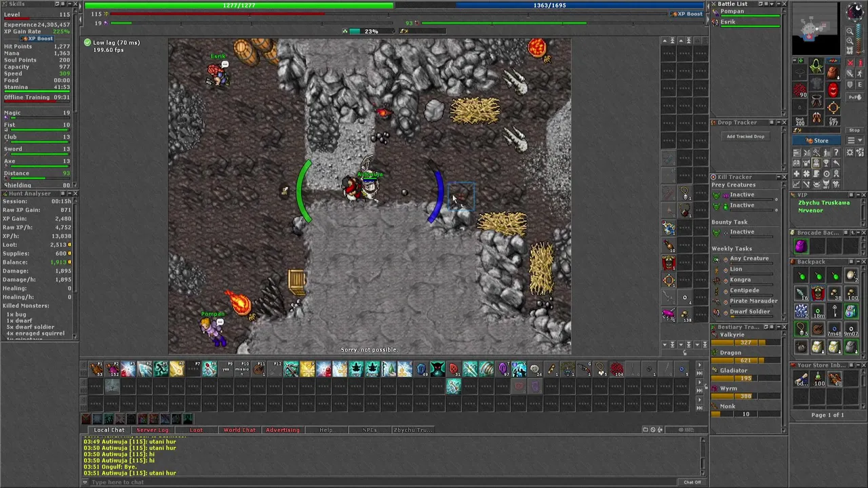The width and height of the screenshot is (868, 488).
Task: Collapse the Bestiary Tracker panel
Action: click(778, 327)
